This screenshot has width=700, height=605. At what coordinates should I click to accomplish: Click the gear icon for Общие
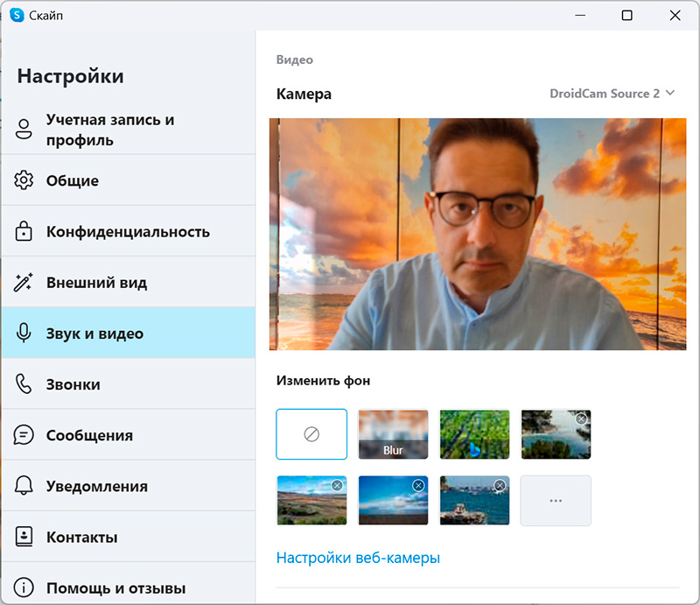coord(24,181)
